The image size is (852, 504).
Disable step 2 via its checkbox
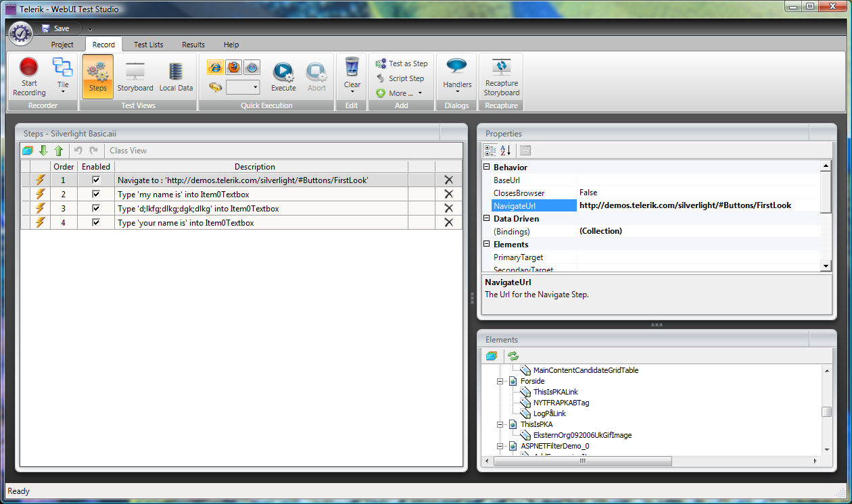[96, 194]
